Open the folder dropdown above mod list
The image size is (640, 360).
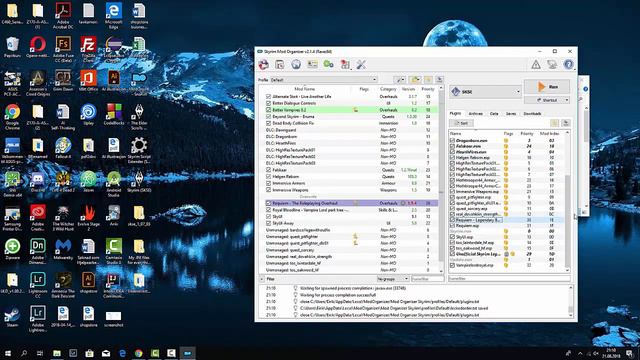[x=416, y=80]
